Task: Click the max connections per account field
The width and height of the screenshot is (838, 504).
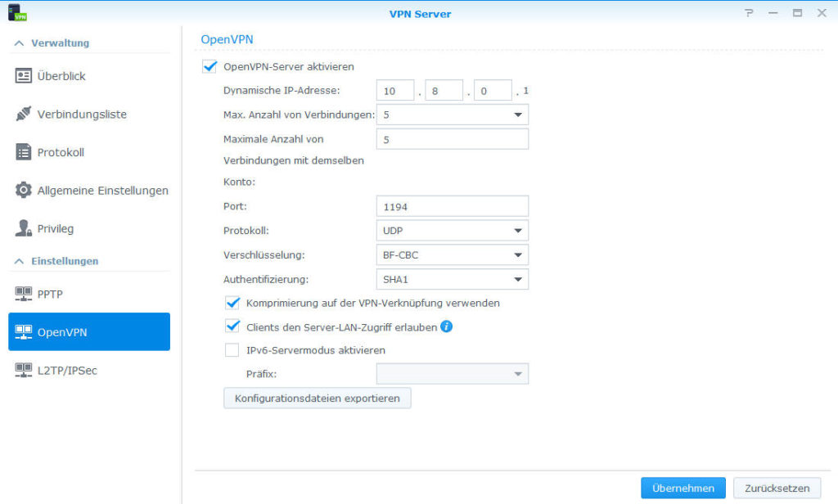Action: [x=452, y=139]
